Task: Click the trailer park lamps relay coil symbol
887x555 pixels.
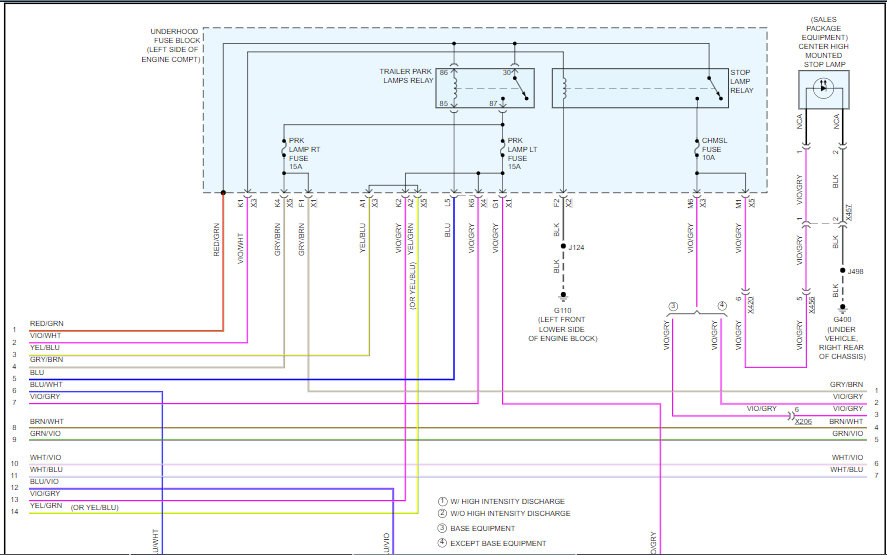Action: pos(454,88)
